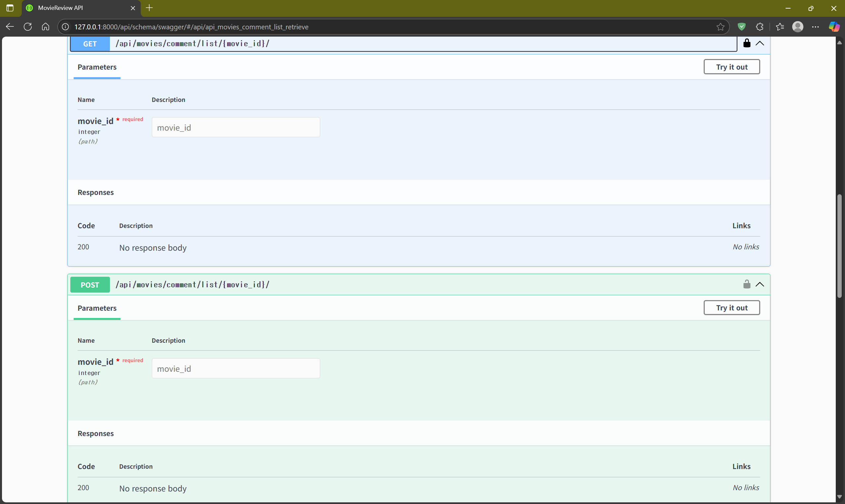The height and width of the screenshot is (504, 845).
Task: Click Try it out for GET endpoint
Action: coord(731,67)
